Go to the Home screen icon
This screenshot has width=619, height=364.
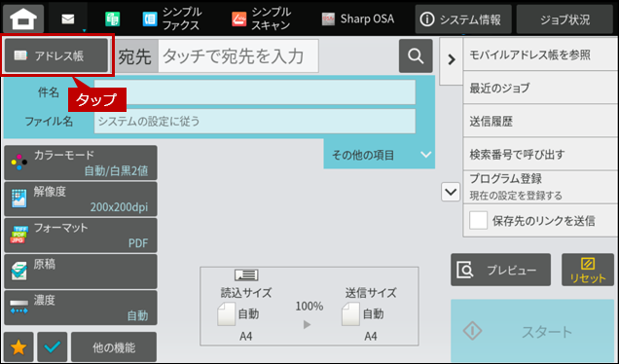[23, 18]
